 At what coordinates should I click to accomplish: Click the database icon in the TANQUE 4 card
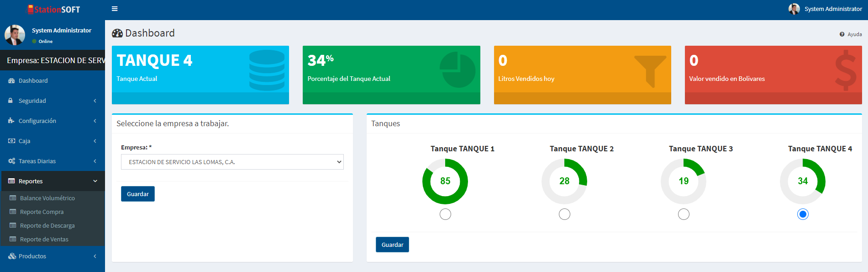pyautogui.click(x=267, y=70)
